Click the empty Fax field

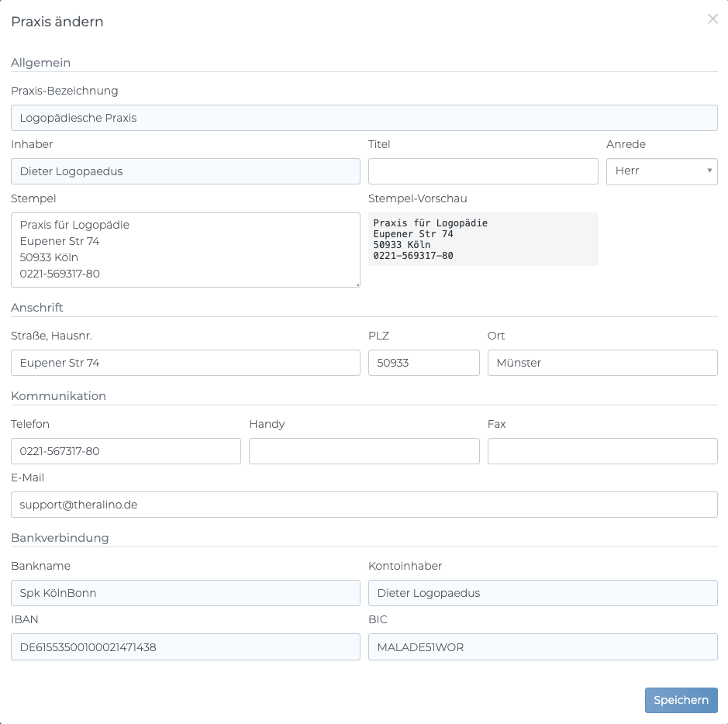(602, 451)
